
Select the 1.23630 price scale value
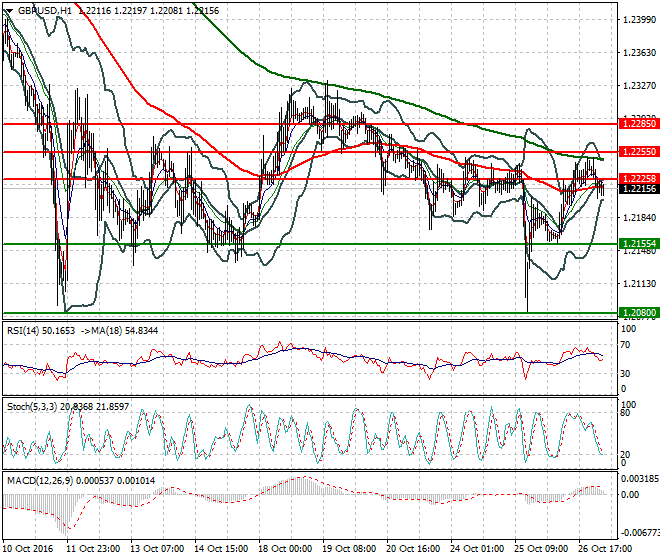[639, 53]
